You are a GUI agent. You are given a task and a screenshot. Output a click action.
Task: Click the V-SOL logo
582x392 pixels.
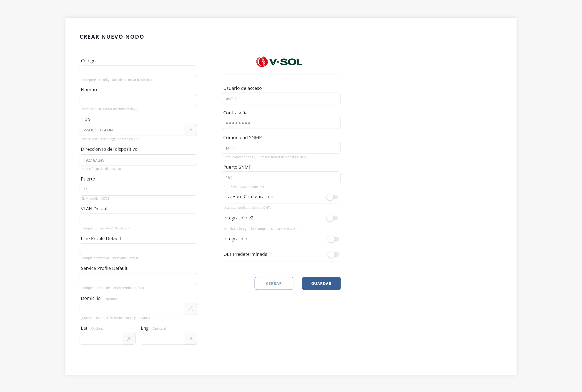pyautogui.click(x=279, y=62)
